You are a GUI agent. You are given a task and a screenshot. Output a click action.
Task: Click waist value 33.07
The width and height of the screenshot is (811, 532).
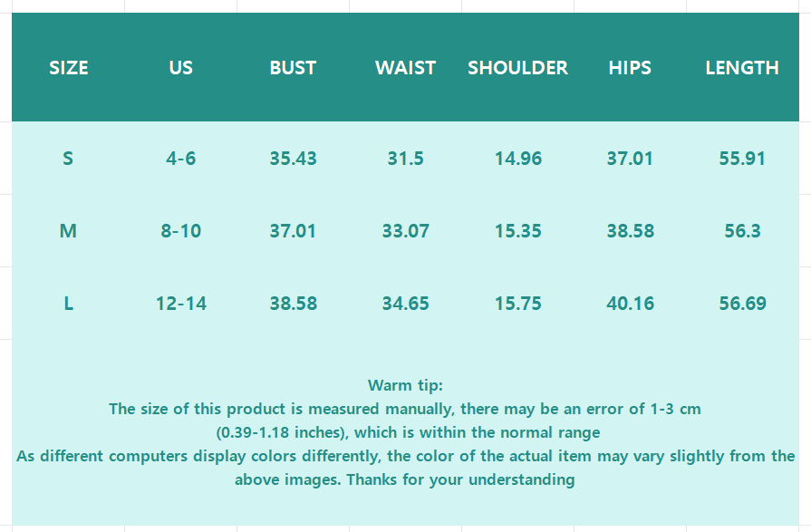coord(405,231)
